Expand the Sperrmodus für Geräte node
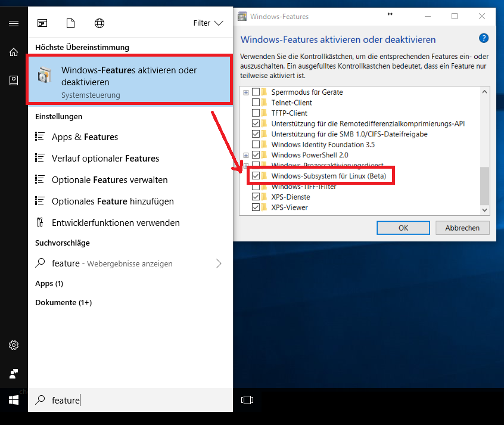Image resolution: width=504 pixels, height=425 pixels. (245, 92)
